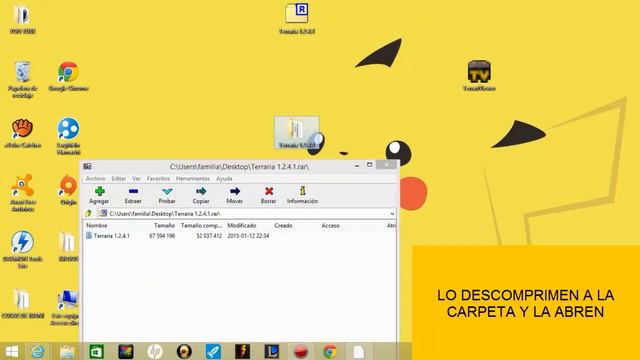
Task: Open File Explorer from the taskbar
Action: [x=67, y=351]
